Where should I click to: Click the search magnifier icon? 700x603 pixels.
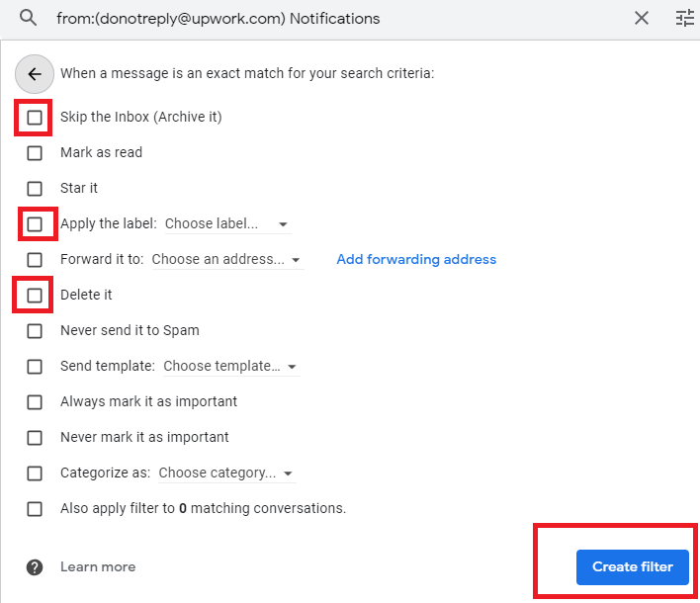coord(28,18)
